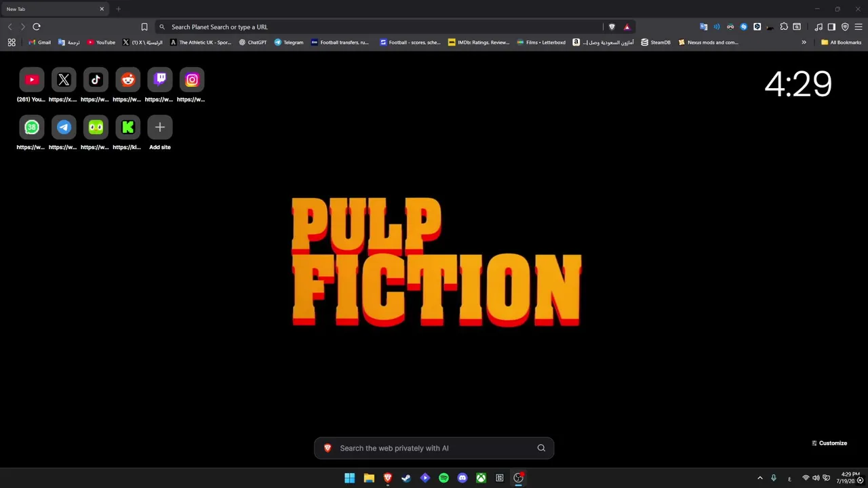Click the Shazam extension icon
Image resolution: width=868 pixels, height=488 pixels.
coord(744,27)
